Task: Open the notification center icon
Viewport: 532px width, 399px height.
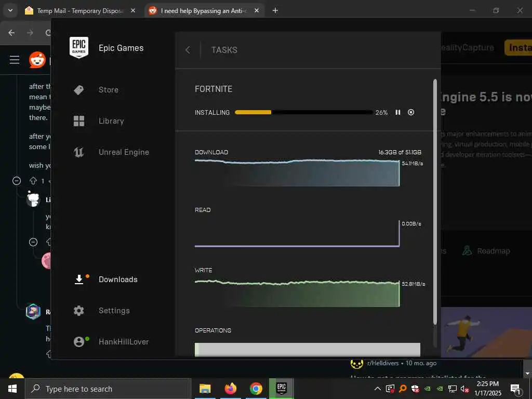Action: [515, 389]
